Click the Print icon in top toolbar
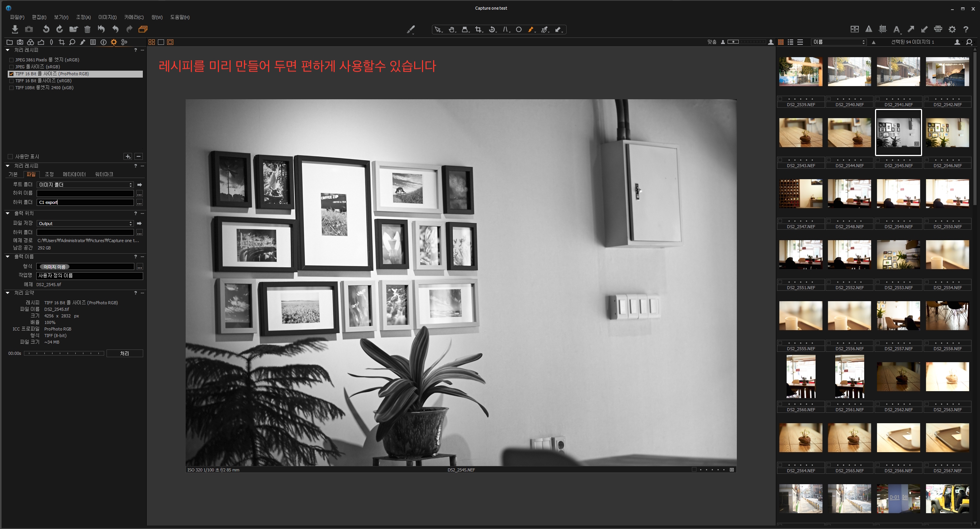This screenshot has width=980, height=529. (938, 29)
